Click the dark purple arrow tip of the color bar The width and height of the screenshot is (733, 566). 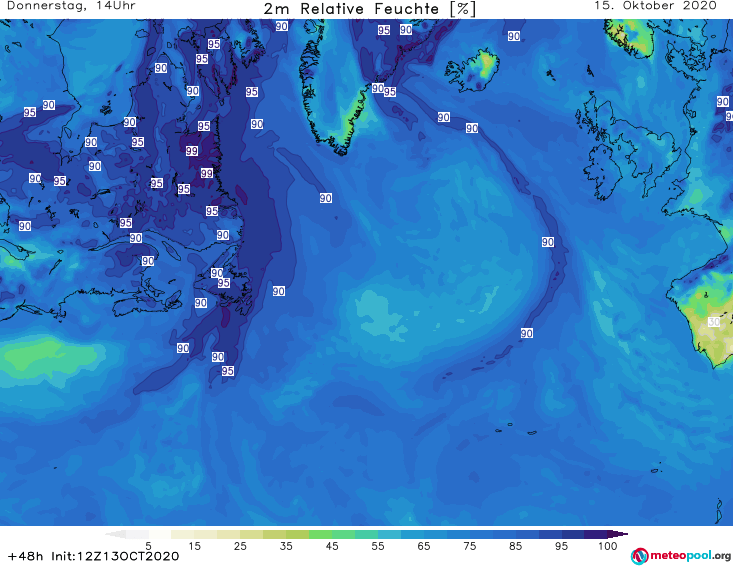point(618,534)
